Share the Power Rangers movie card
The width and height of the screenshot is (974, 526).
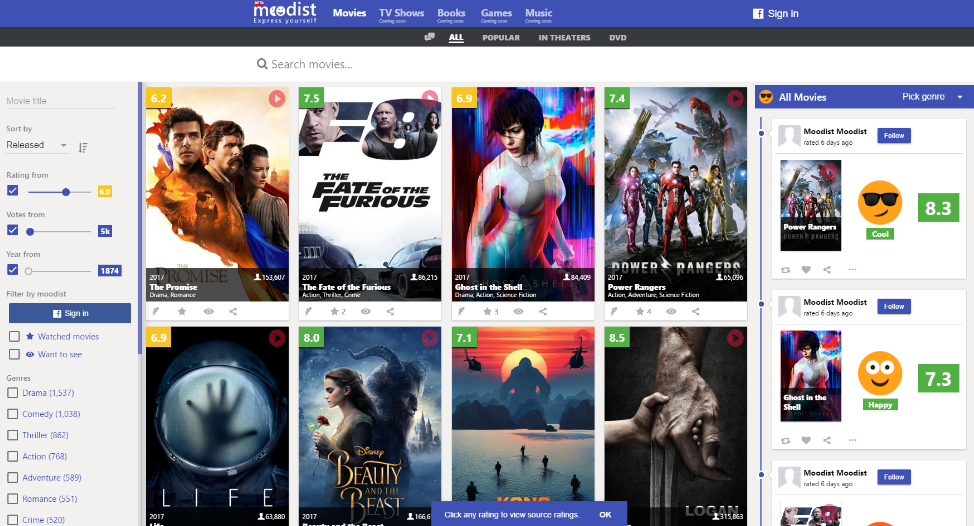[x=696, y=311]
